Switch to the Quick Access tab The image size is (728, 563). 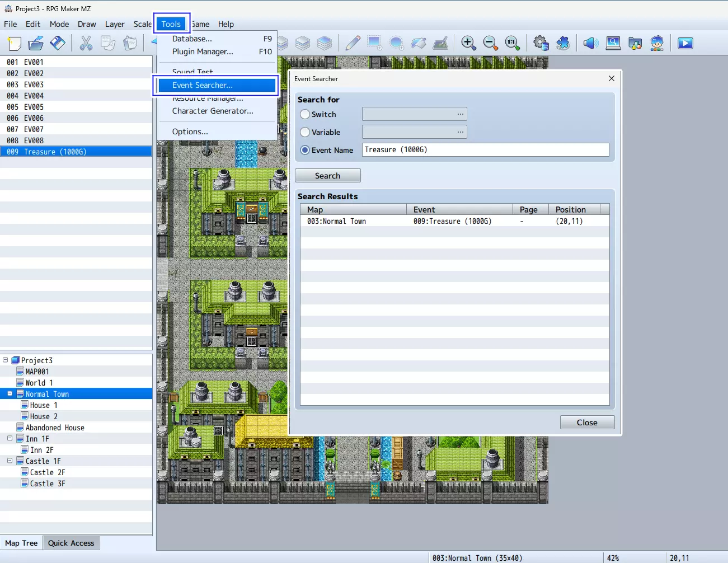71,543
